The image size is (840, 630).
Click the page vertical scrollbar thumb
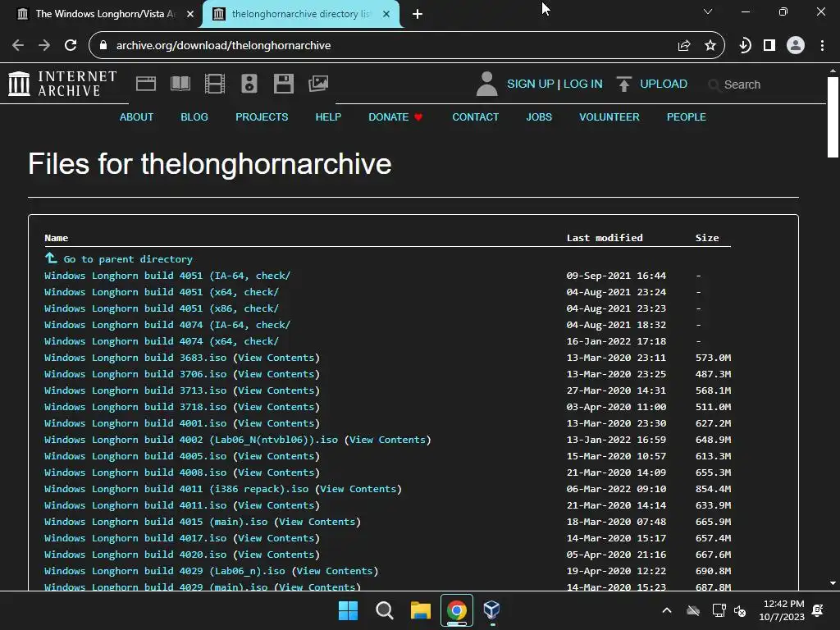[833, 117]
